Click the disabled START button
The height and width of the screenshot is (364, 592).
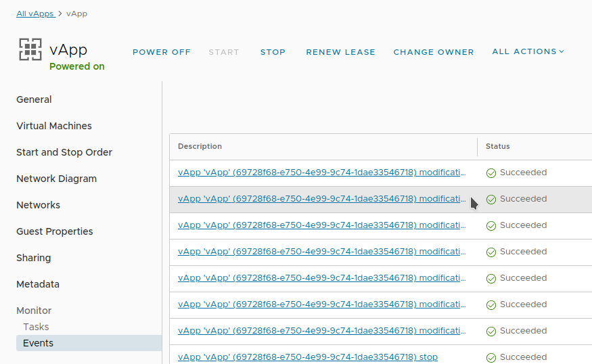(x=224, y=52)
